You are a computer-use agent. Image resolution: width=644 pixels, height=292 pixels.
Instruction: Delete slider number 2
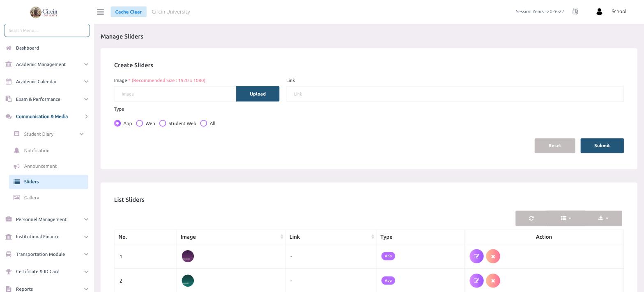pyautogui.click(x=493, y=281)
